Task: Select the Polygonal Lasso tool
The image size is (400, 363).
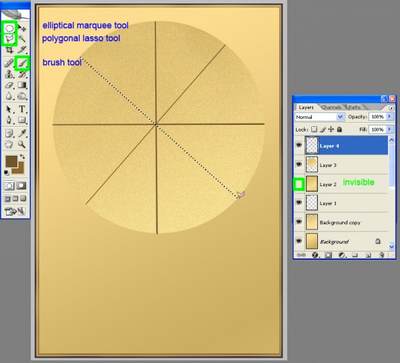Action: pos(9,39)
